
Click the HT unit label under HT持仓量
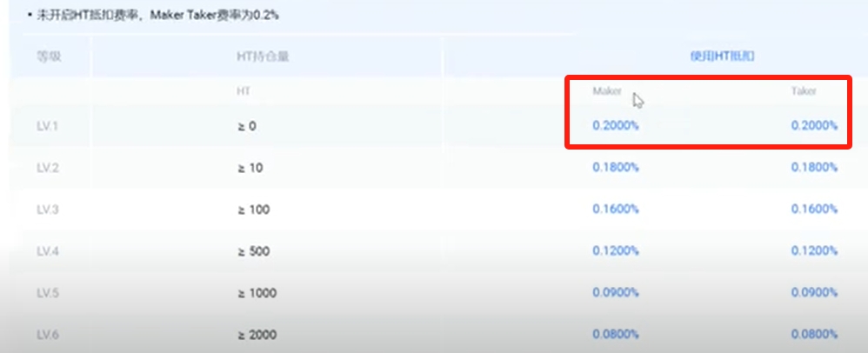(243, 91)
